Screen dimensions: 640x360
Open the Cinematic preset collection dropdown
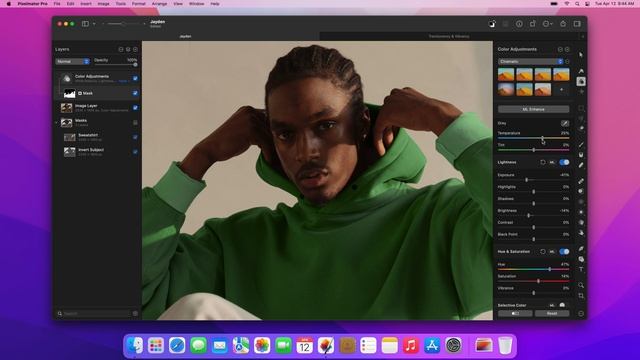point(531,61)
